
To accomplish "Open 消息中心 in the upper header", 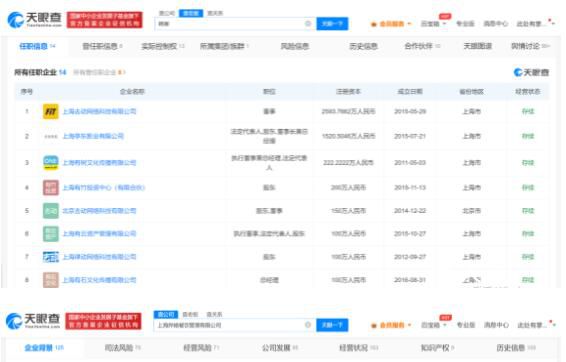I will 495,24.
